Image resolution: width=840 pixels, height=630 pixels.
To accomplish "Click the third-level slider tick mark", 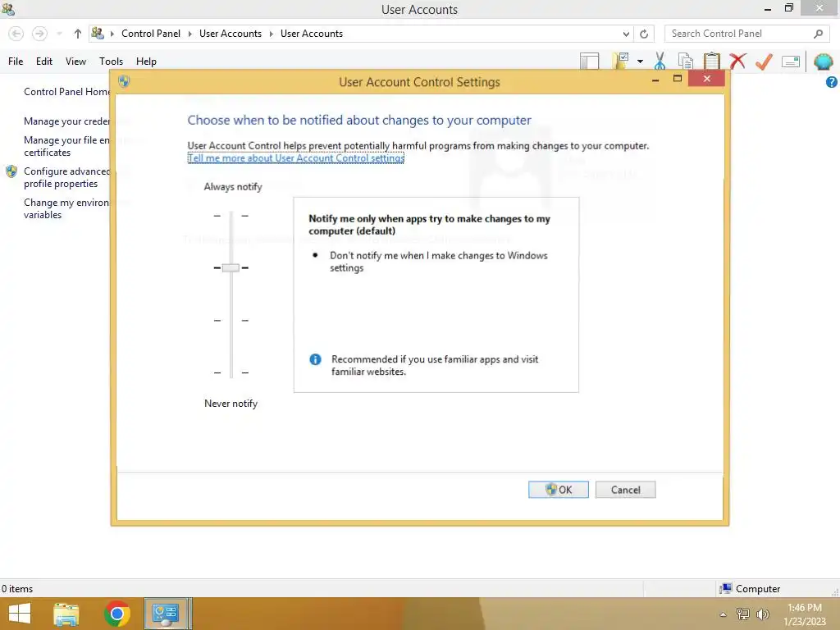I will click(x=231, y=321).
